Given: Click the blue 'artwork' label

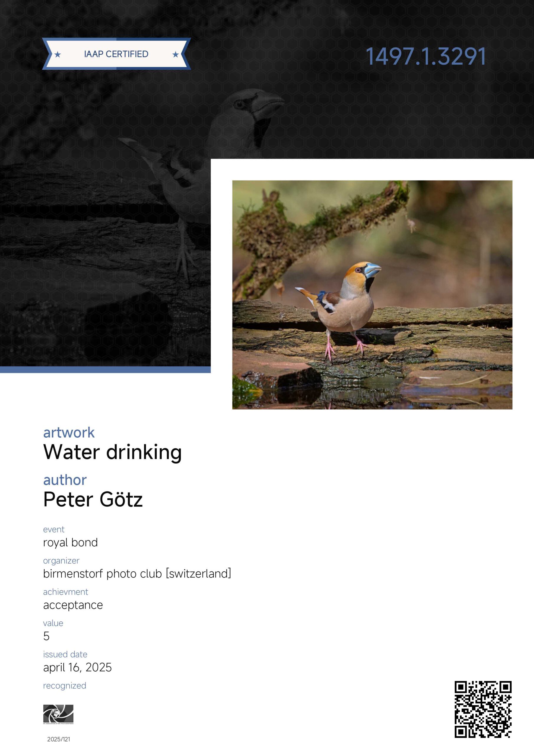Looking at the screenshot, I should coord(69,432).
